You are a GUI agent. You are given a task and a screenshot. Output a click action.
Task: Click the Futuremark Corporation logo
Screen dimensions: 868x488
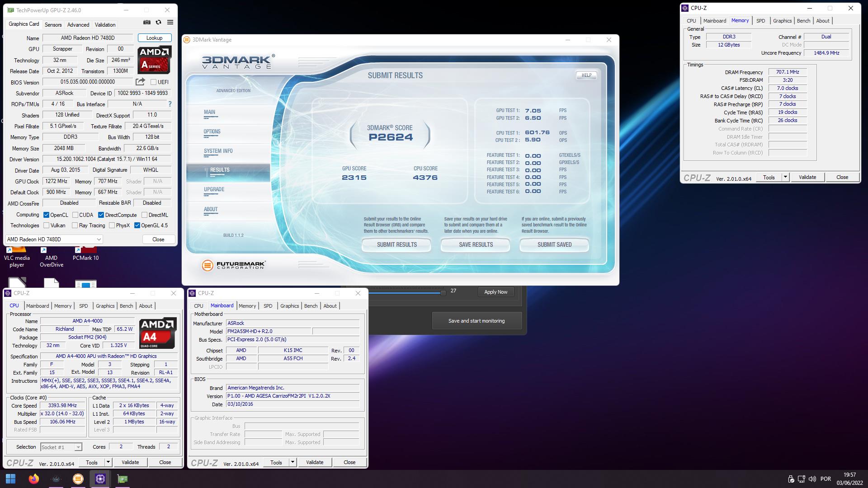[x=234, y=265]
